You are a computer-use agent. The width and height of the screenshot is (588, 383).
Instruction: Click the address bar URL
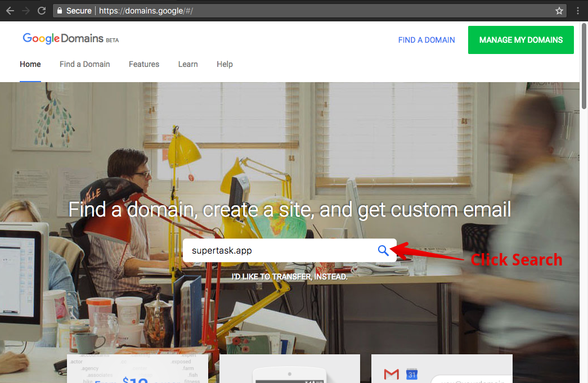point(146,11)
